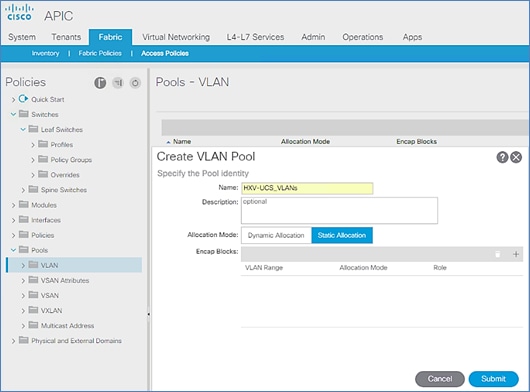Click the pool Name input field
The image size is (530, 392).
[307, 188]
